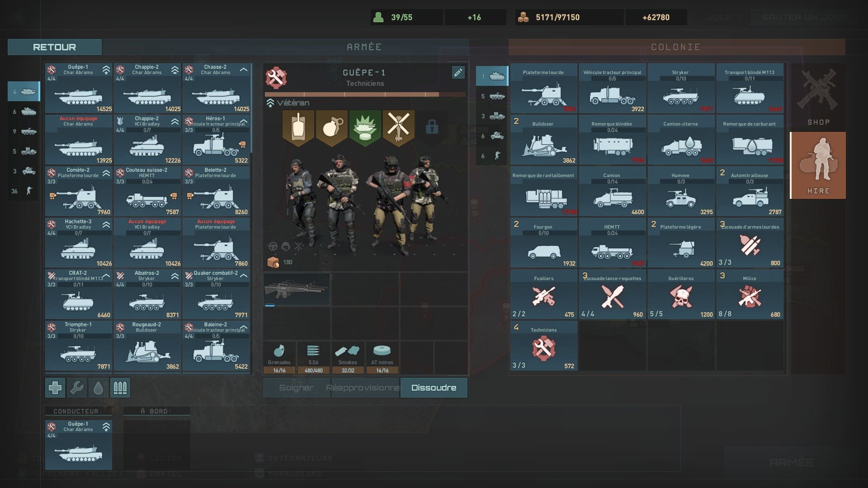Filter army list by category count 6

pyautogui.click(x=24, y=112)
